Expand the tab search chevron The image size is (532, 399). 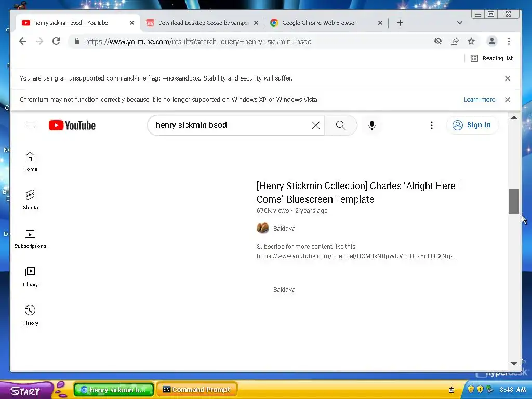pos(459,23)
